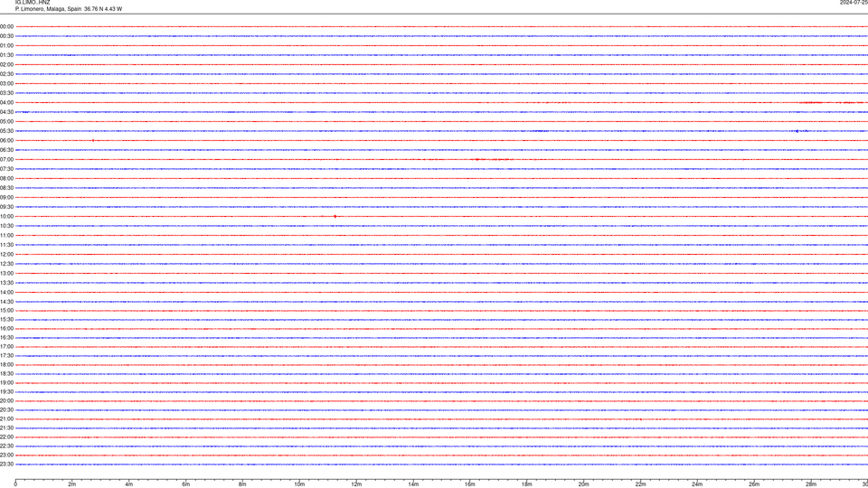Click the station code IG.LIMO..HNZ header

click(x=33, y=3)
